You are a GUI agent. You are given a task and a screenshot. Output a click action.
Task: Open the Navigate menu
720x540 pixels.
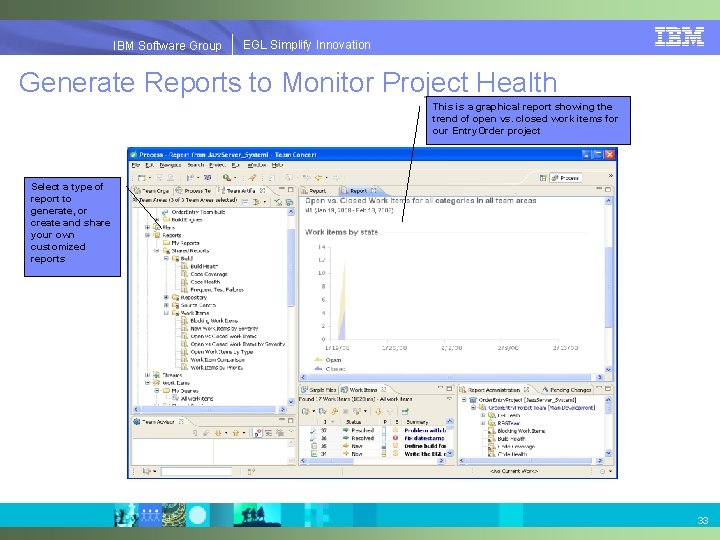170,165
